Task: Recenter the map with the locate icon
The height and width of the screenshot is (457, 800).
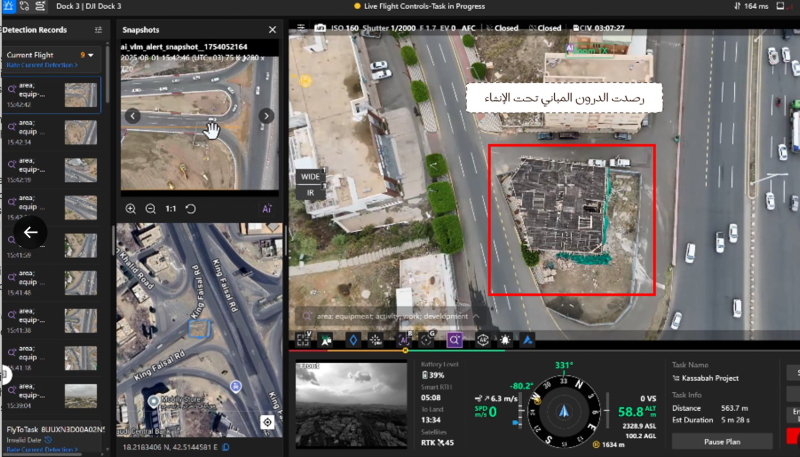Action: coord(267,422)
